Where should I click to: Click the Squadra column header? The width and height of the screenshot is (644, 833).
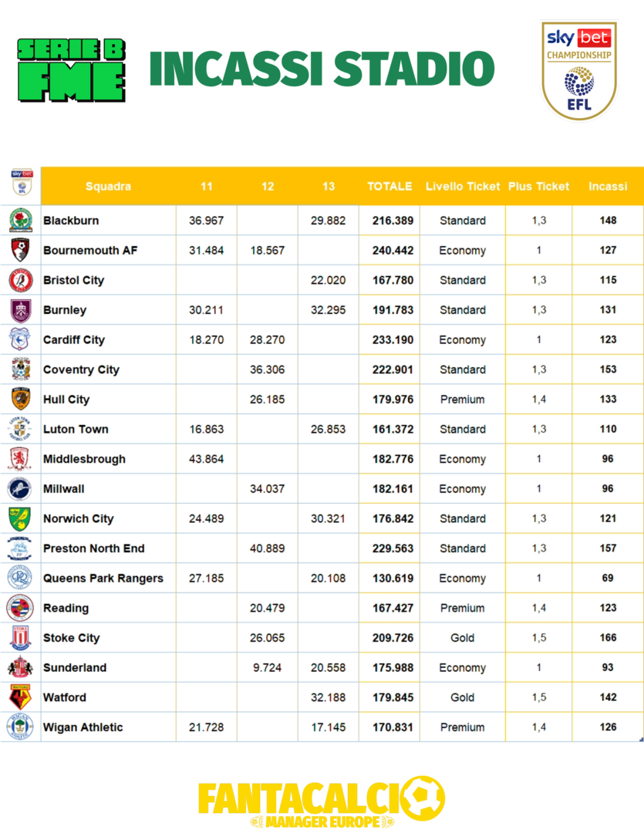108,187
